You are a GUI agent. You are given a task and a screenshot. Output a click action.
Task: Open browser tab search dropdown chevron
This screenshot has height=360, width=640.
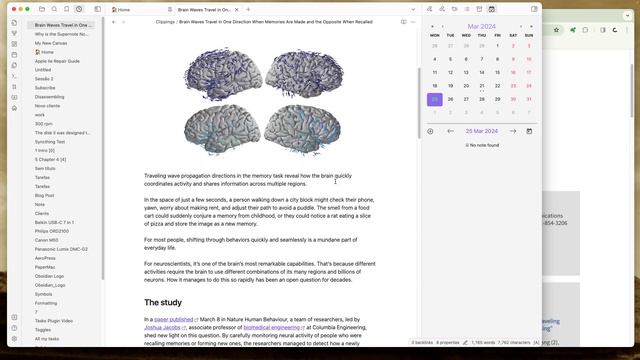[628, 16]
